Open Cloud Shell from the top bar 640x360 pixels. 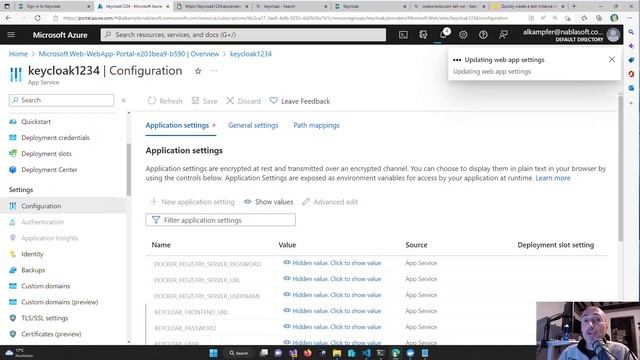pos(403,35)
